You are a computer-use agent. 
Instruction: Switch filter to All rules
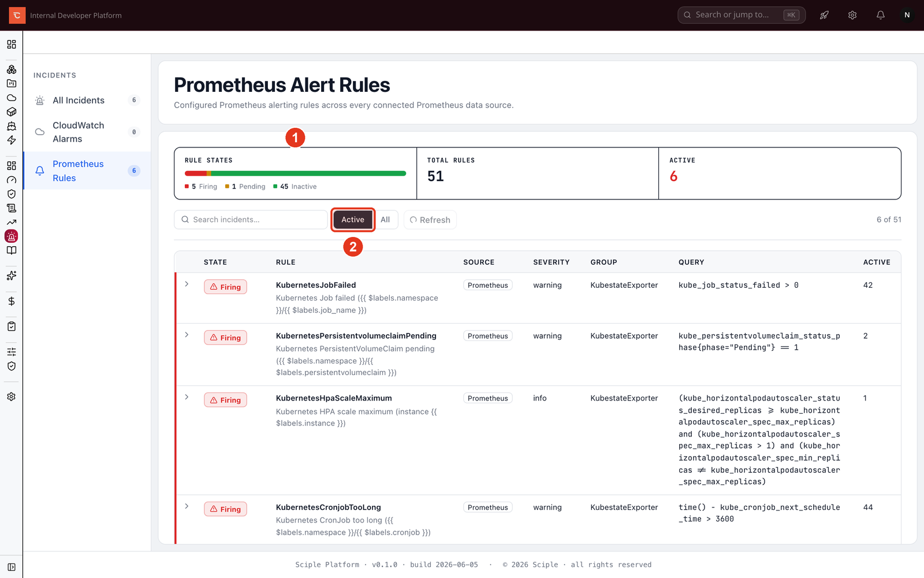tap(385, 220)
